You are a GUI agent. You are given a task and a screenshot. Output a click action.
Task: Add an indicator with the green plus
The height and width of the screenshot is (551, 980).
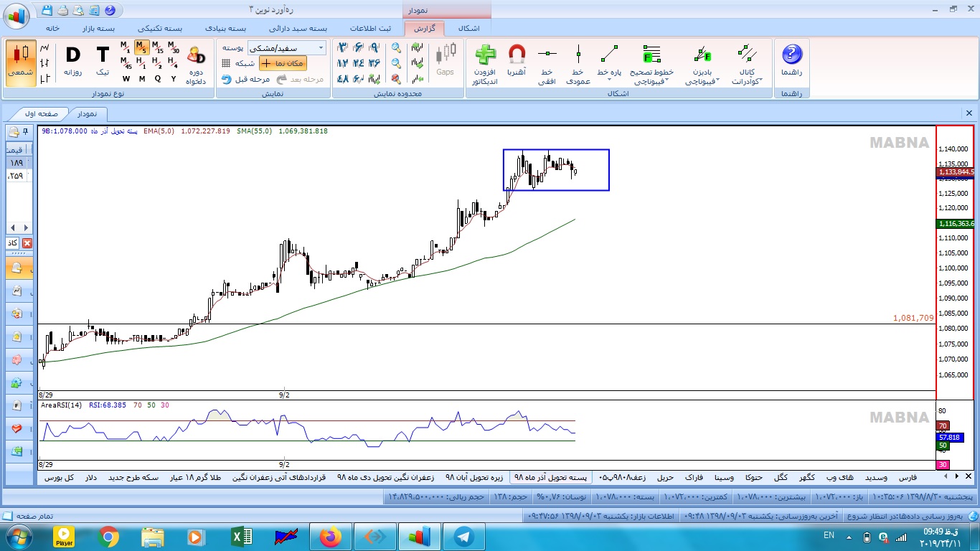(x=486, y=65)
